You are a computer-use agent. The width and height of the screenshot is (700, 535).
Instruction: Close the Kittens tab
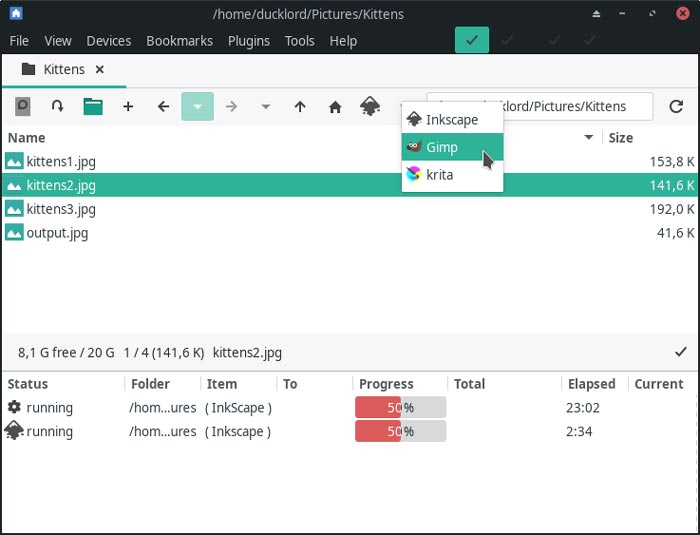[99, 70]
